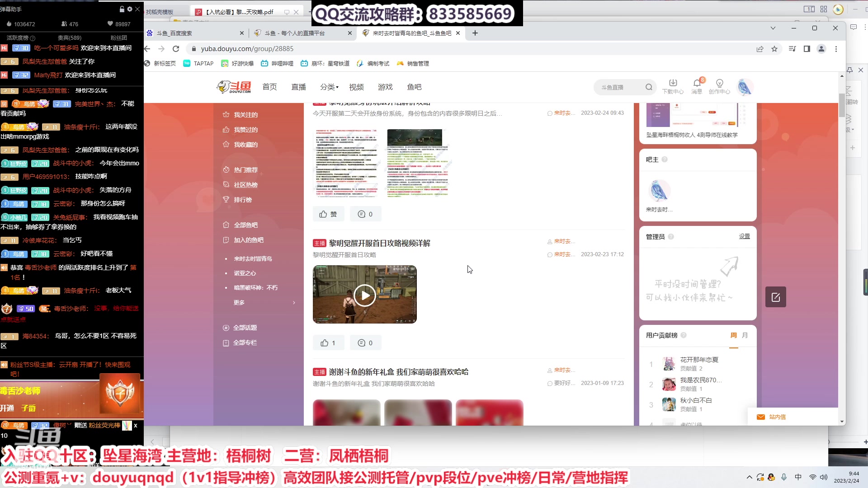The width and height of the screenshot is (868, 488).
Task: Select 游戏 in Douyu navigation
Action: tap(385, 87)
